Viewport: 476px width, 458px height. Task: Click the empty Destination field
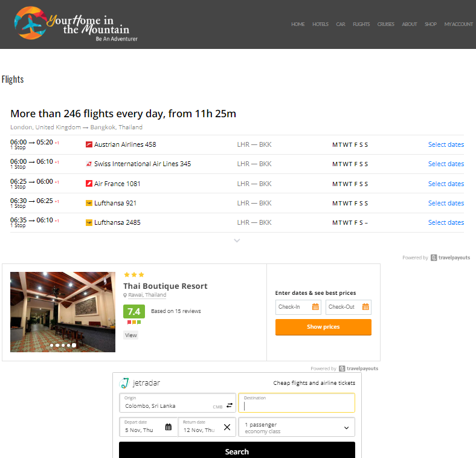pyautogui.click(x=297, y=403)
